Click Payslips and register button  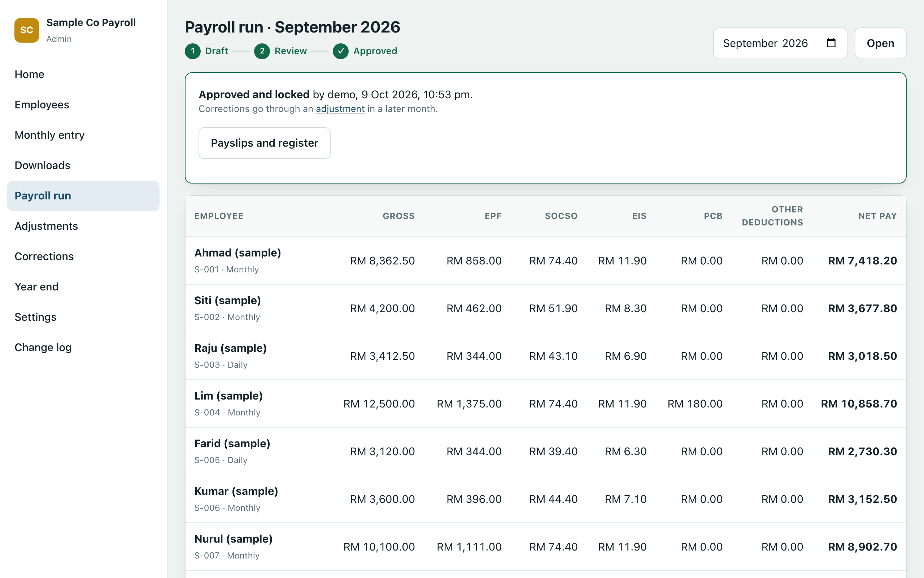(264, 143)
